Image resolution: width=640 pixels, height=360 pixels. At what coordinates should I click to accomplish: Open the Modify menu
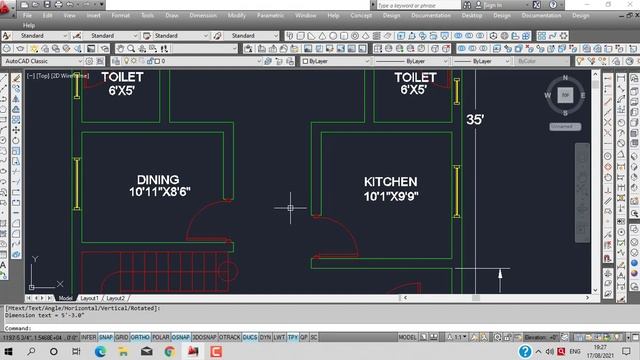point(237,16)
